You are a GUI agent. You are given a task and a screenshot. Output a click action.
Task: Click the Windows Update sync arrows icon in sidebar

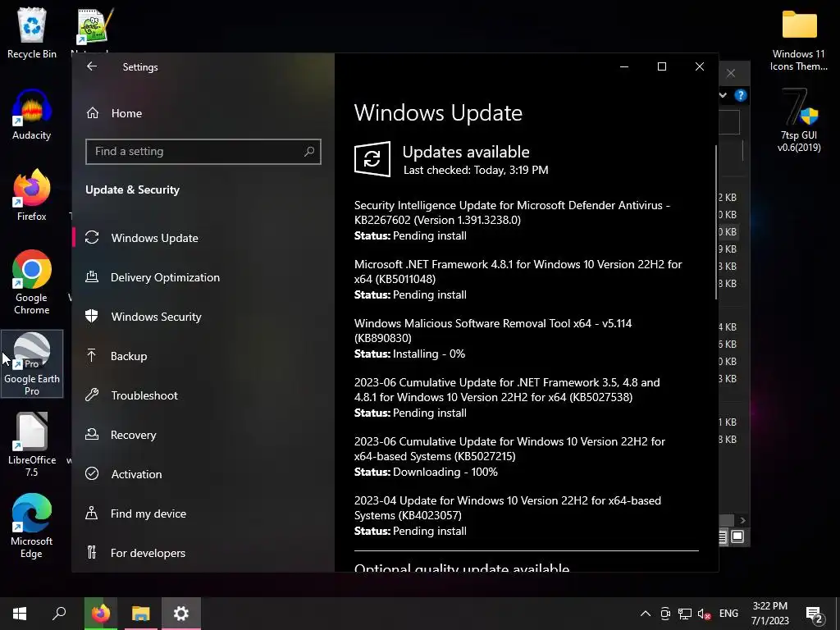[x=92, y=237]
